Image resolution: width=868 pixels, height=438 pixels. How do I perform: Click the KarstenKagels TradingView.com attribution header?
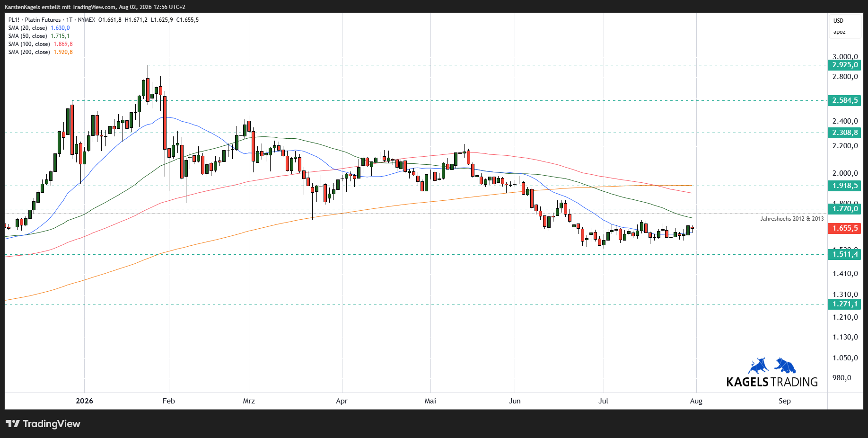(95, 7)
